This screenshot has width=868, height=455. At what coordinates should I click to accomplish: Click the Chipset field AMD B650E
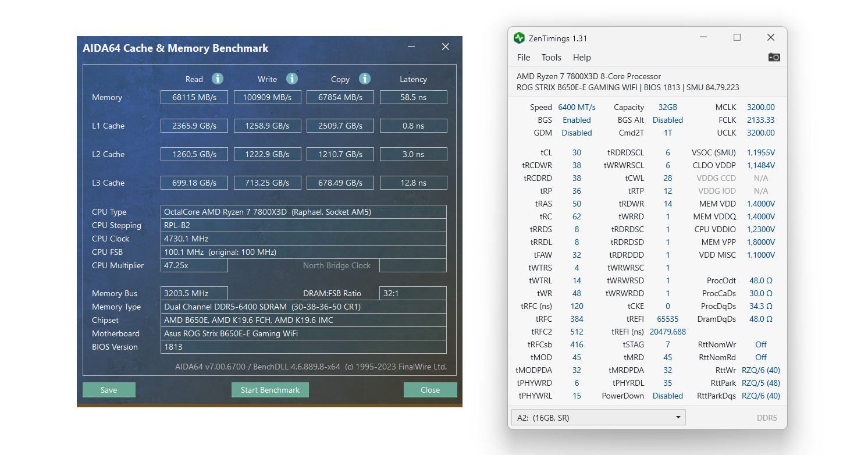click(304, 320)
